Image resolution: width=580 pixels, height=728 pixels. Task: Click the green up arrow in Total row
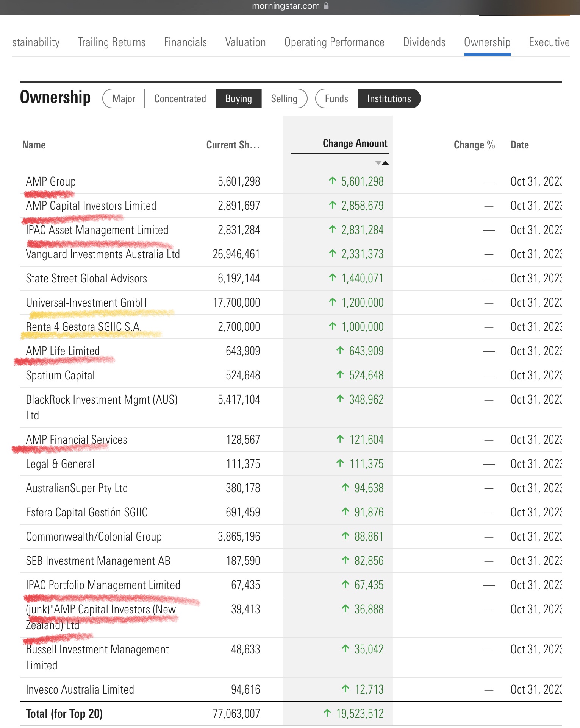coord(327,713)
